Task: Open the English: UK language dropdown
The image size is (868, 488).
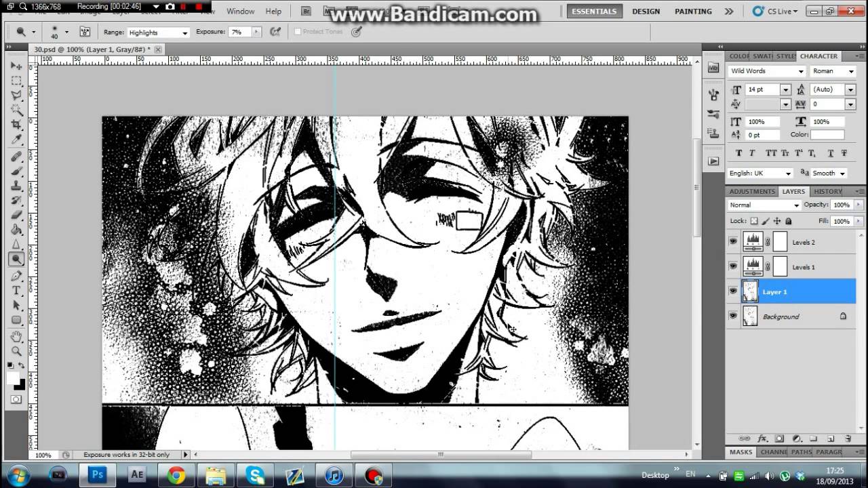Action: [760, 174]
